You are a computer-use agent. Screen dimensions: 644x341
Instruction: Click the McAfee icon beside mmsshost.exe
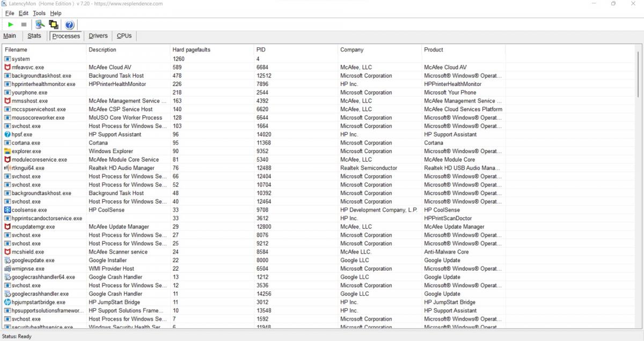coord(8,101)
